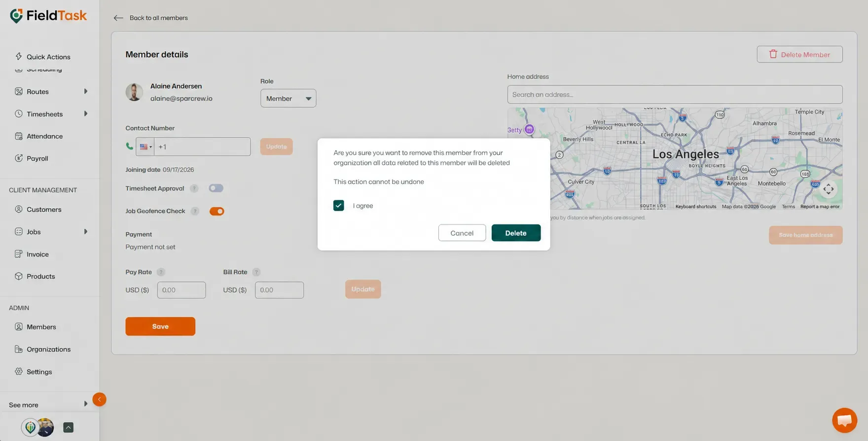
Task: Expand the Timesheets submenu arrow
Action: [86, 113]
